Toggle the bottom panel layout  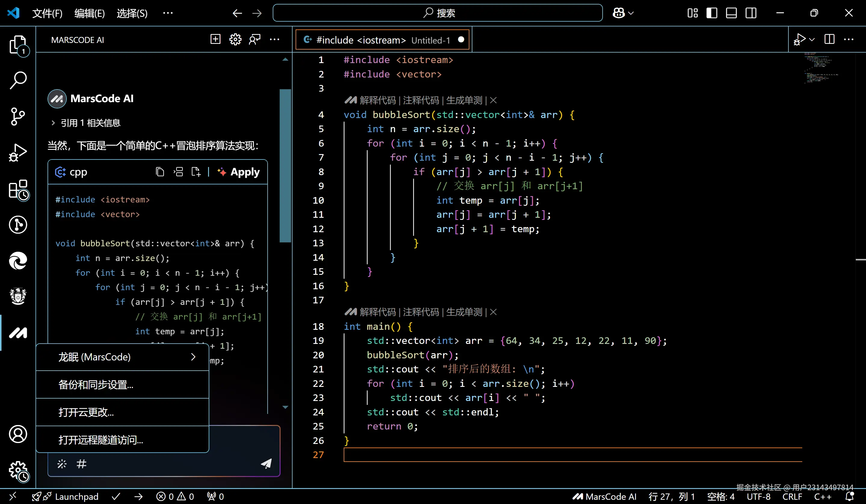pos(731,13)
